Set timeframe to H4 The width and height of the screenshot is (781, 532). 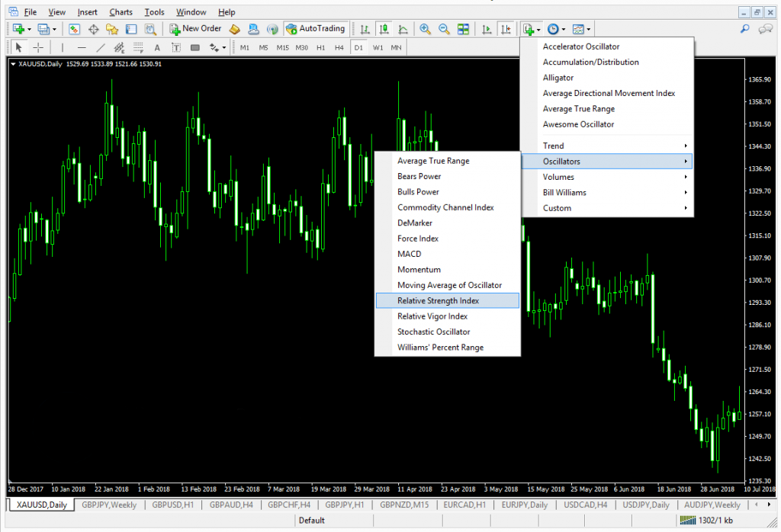[339, 48]
